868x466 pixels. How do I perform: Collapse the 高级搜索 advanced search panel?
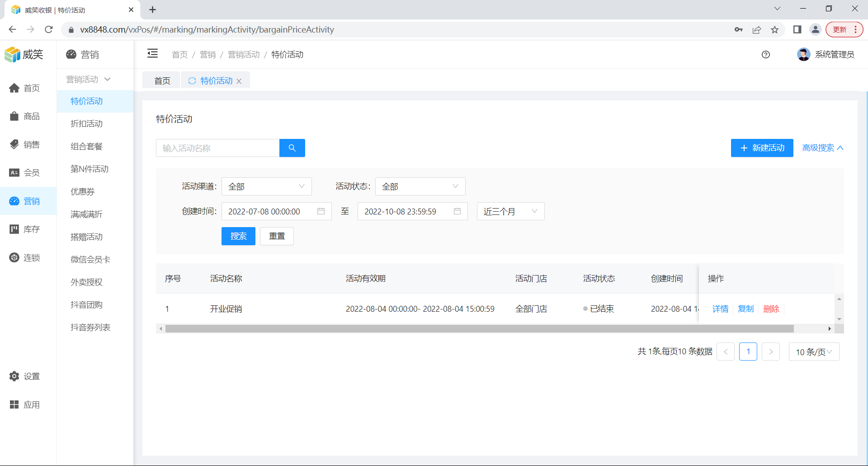pyautogui.click(x=822, y=148)
